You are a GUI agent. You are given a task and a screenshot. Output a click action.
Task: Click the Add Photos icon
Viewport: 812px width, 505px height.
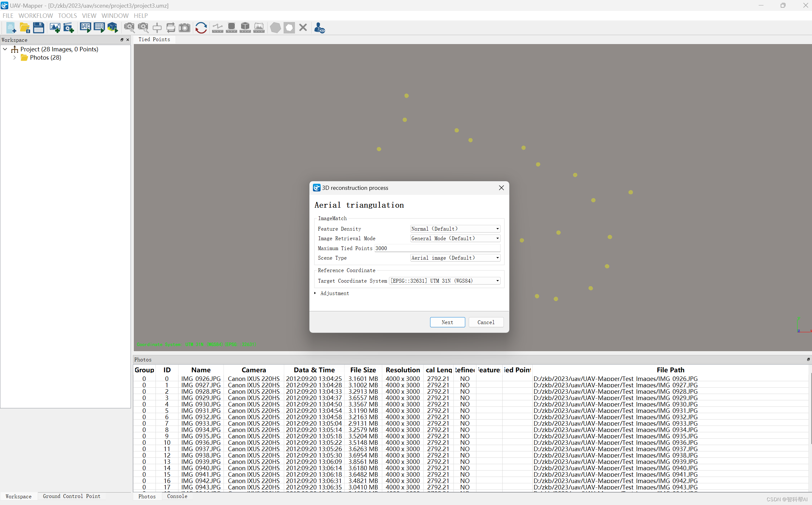tap(55, 28)
